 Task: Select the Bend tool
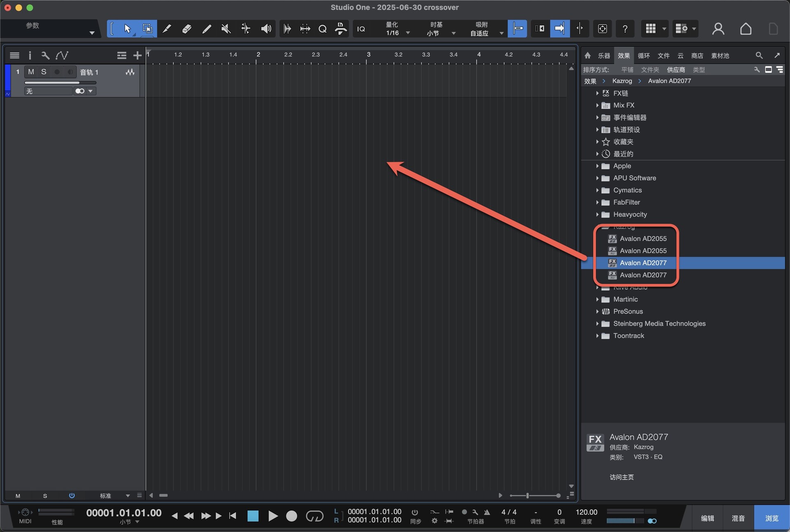click(246, 29)
